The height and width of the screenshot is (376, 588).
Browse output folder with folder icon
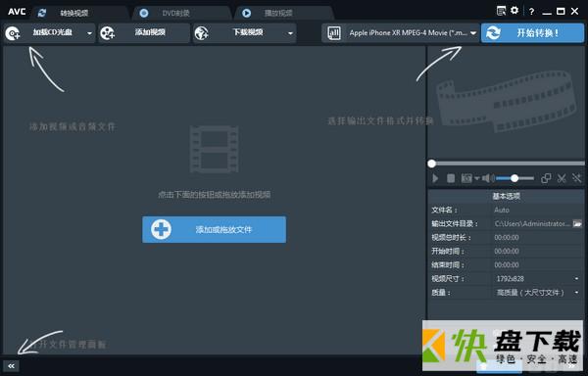[577, 224]
